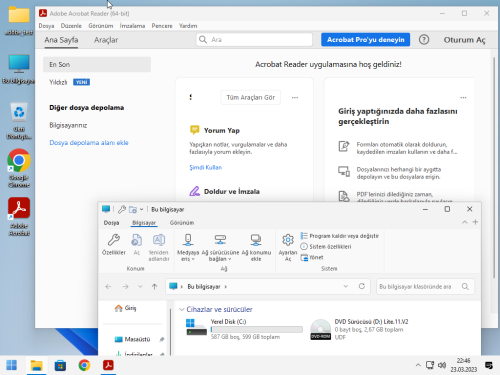Click the Şimdi Kullan link

[206, 167]
